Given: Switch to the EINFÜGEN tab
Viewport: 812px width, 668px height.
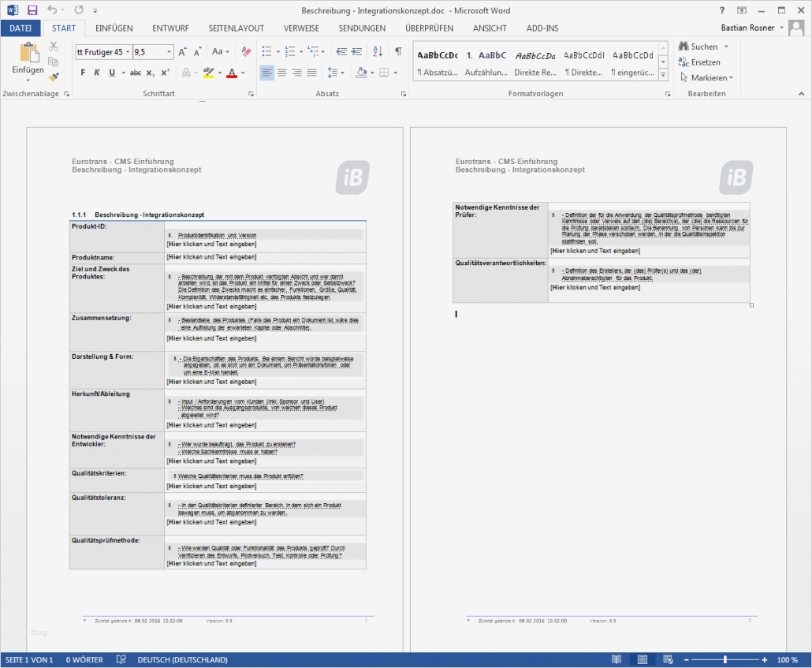Looking at the screenshot, I should pyautogui.click(x=114, y=28).
